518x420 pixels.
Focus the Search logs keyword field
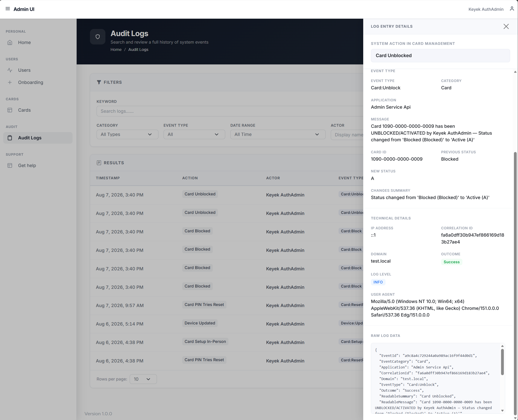pyautogui.click(x=230, y=111)
